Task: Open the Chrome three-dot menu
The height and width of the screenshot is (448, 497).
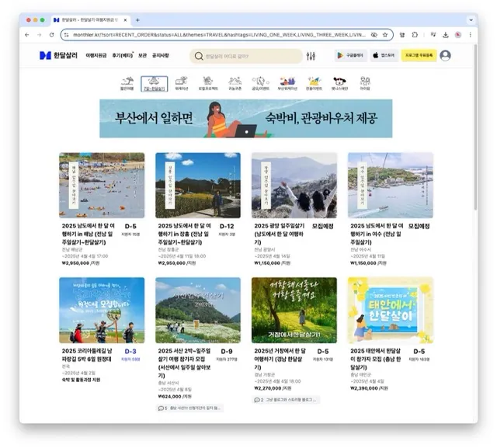Action: point(471,35)
